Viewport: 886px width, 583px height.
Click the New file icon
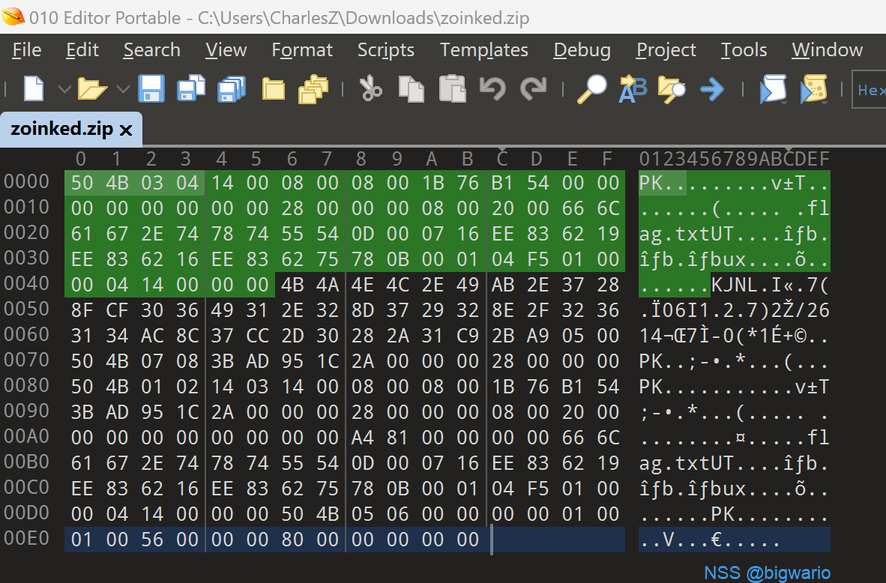point(34,89)
